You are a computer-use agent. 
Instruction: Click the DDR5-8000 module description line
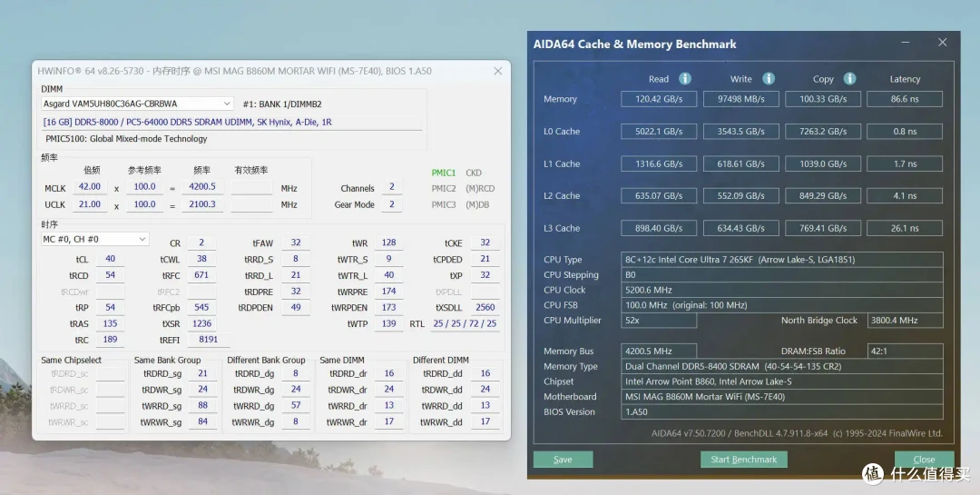pos(231,123)
